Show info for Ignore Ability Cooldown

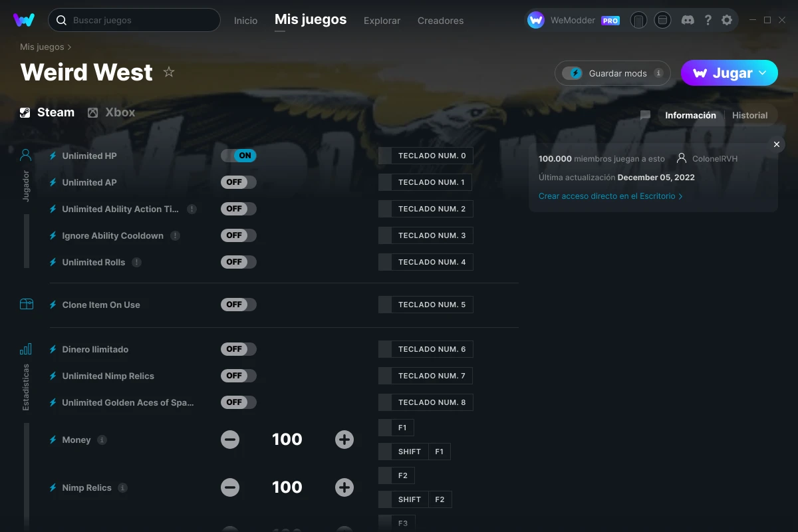coord(175,235)
